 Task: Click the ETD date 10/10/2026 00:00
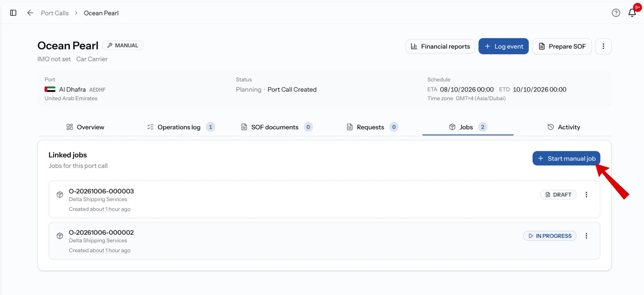pyautogui.click(x=540, y=89)
